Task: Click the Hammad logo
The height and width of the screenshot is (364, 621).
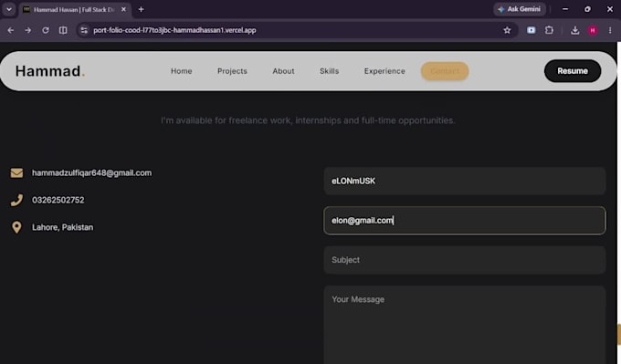Action: tap(50, 71)
